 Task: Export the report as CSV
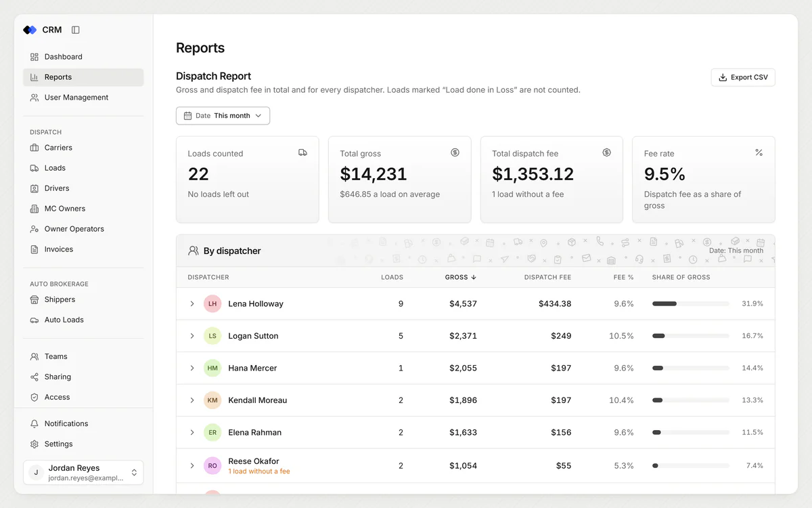(743, 77)
